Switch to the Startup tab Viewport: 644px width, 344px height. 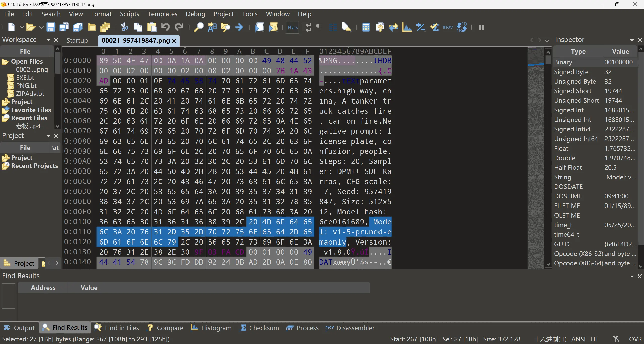77,40
